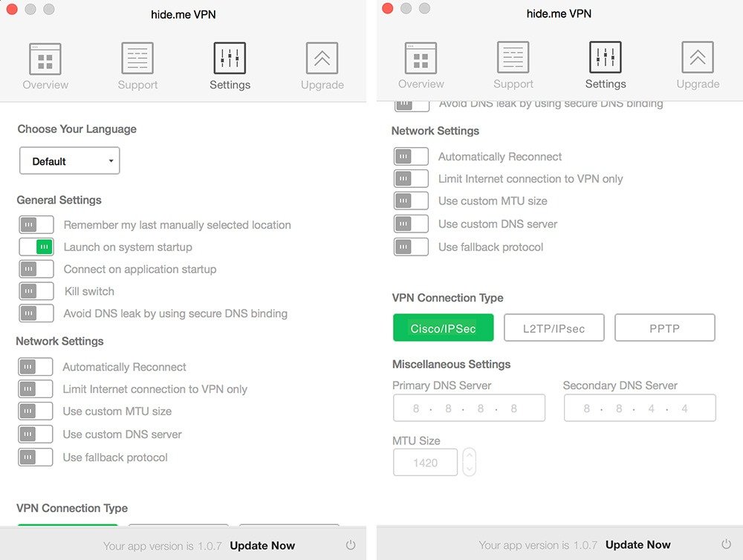Turn on the Kill switch
The height and width of the screenshot is (560, 743).
tap(36, 291)
